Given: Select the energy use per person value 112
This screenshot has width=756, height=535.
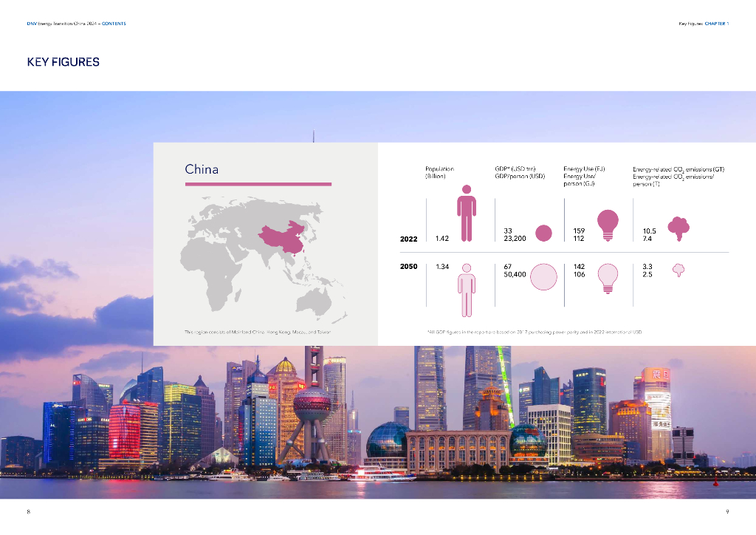Looking at the screenshot, I should point(579,239).
